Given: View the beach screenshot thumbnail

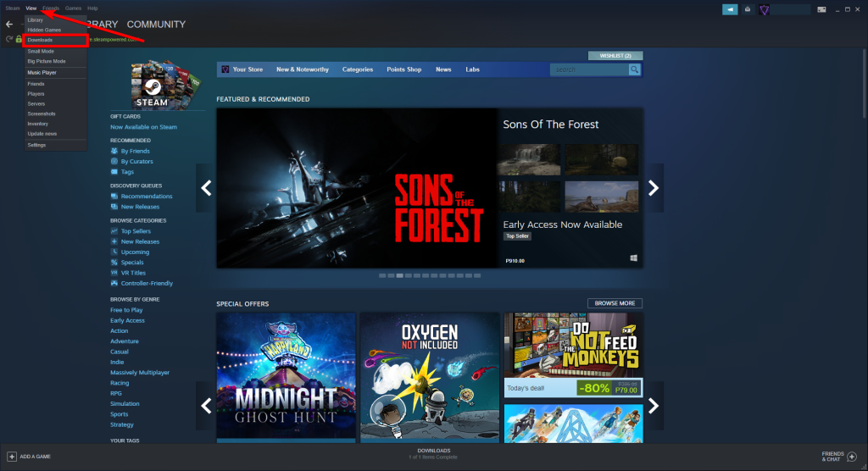Looking at the screenshot, I should (602, 197).
